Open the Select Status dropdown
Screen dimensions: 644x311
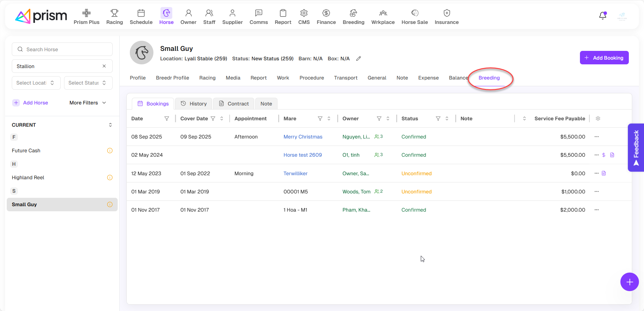[88, 83]
